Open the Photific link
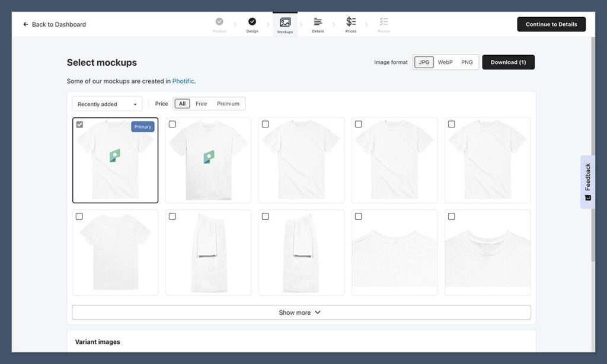The height and width of the screenshot is (364, 607). [x=183, y=81]
